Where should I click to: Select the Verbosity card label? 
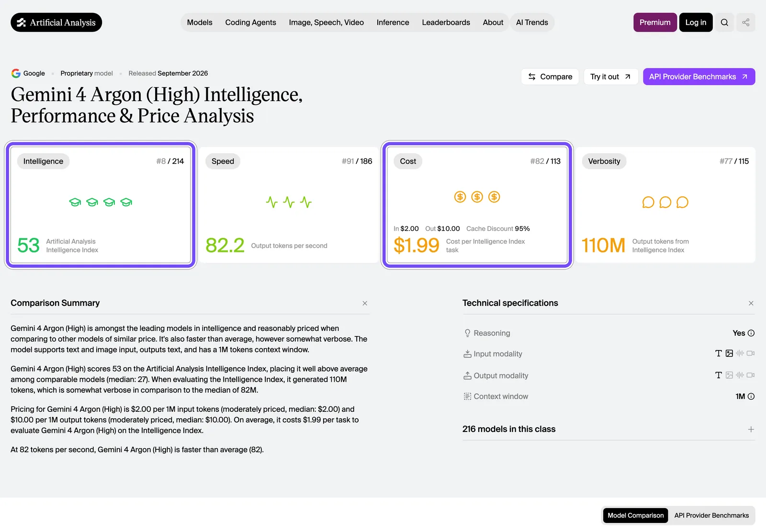[x=604, y=161]
